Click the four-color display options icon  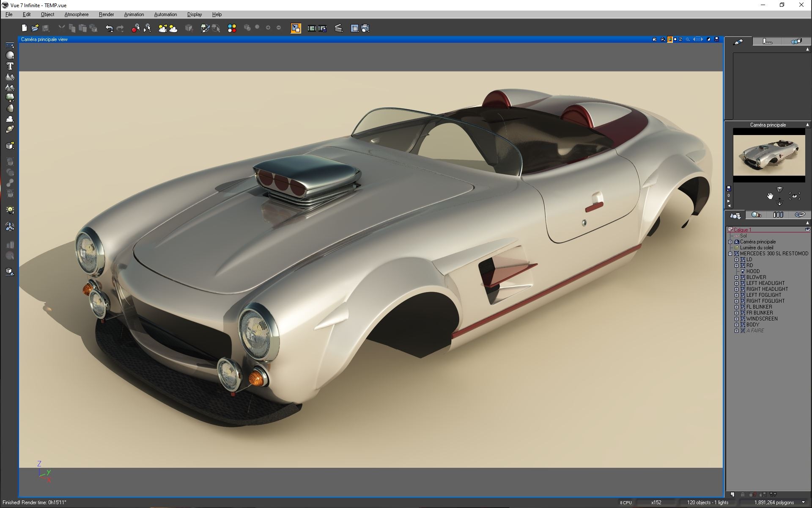click(232, 28)
